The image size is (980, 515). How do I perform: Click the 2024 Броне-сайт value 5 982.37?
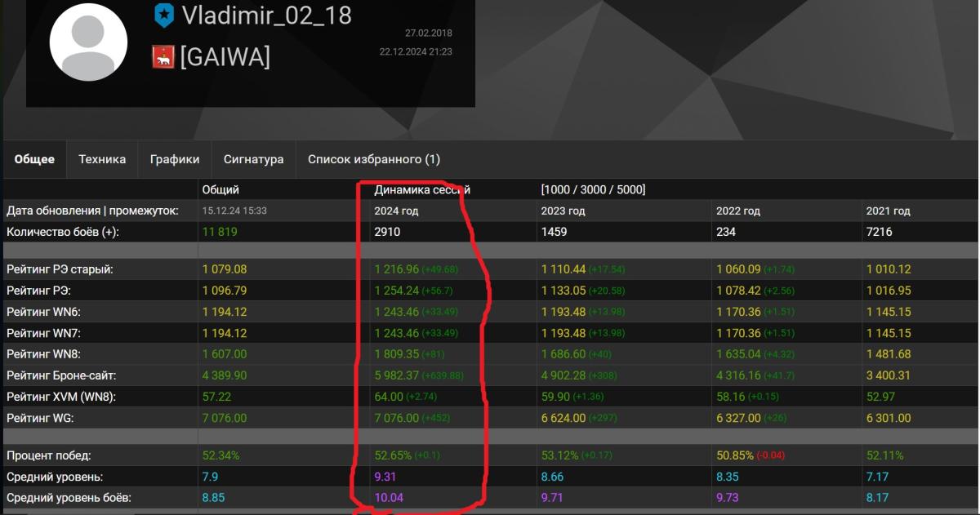point(396,375)
